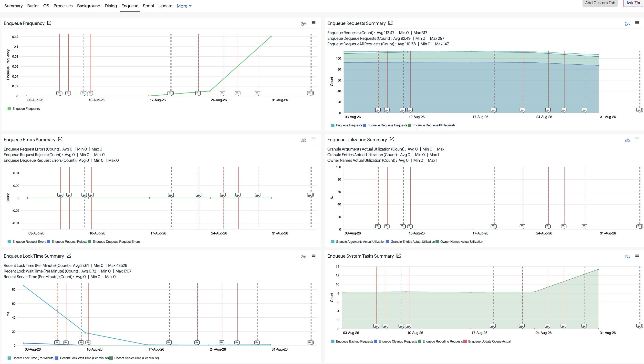644x364 pixels.
Task: Select the Enqueue tab
Action: pyautogui.click(x=130, y=6)
